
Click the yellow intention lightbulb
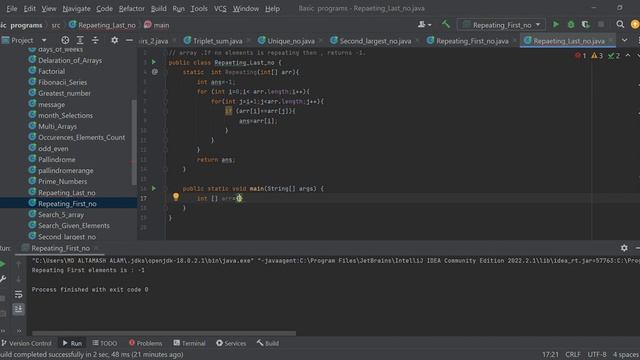(176, 197)
